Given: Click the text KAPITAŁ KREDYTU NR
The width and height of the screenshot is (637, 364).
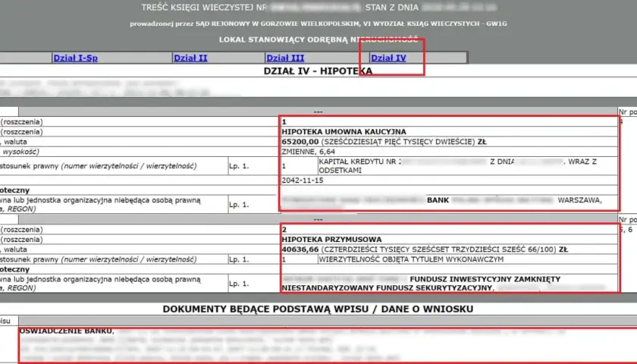Looking at the screenshot, I should tap(357, 162).
